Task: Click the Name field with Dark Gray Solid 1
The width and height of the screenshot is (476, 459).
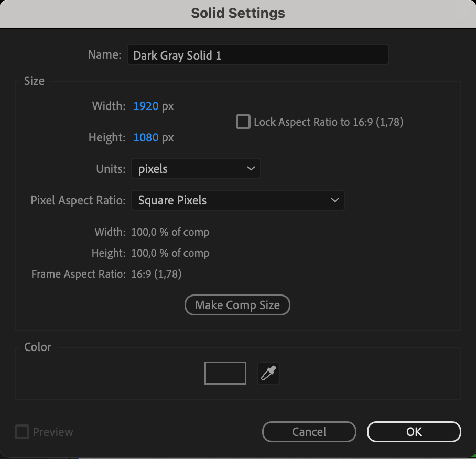Action: 257,55
